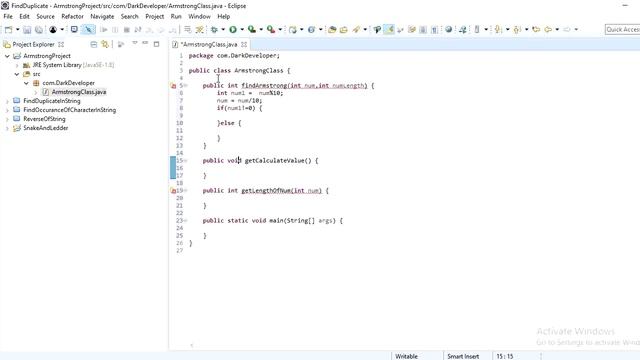Click the error marker on line 19
Viewport: 640px width, 360px height.
click(x=173, y=191)
